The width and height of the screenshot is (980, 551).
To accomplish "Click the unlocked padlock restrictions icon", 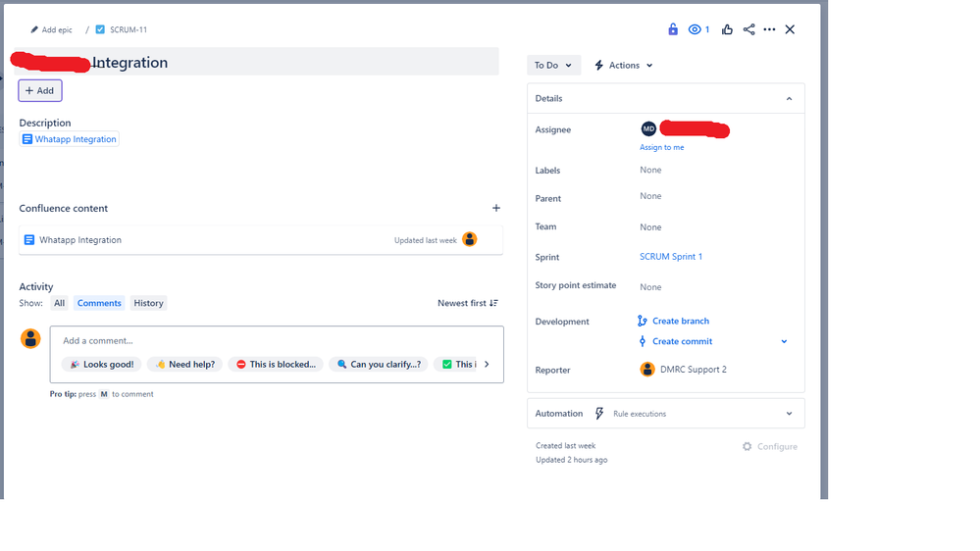I will 673,29.
